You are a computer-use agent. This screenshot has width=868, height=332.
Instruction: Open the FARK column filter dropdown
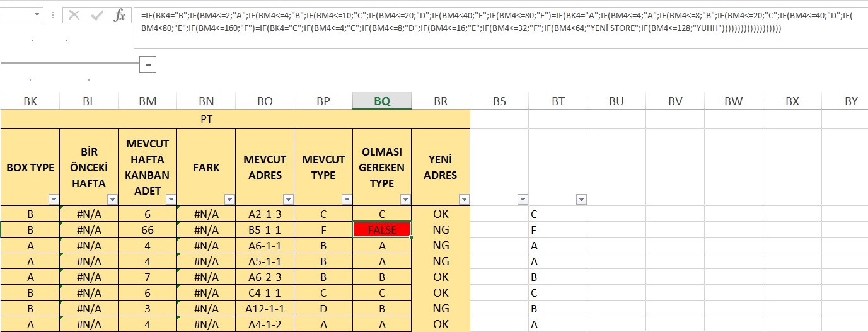pos(229,200)
